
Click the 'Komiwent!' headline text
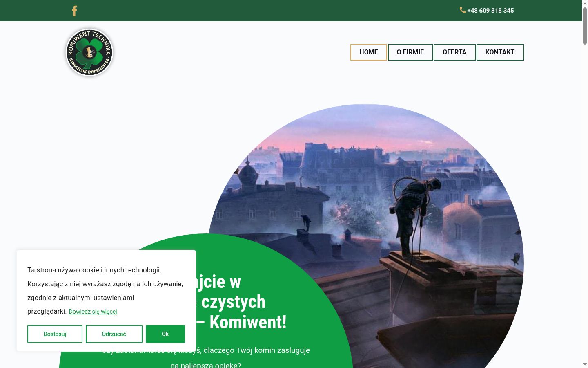pyautogui.click(x=248, y=322)
